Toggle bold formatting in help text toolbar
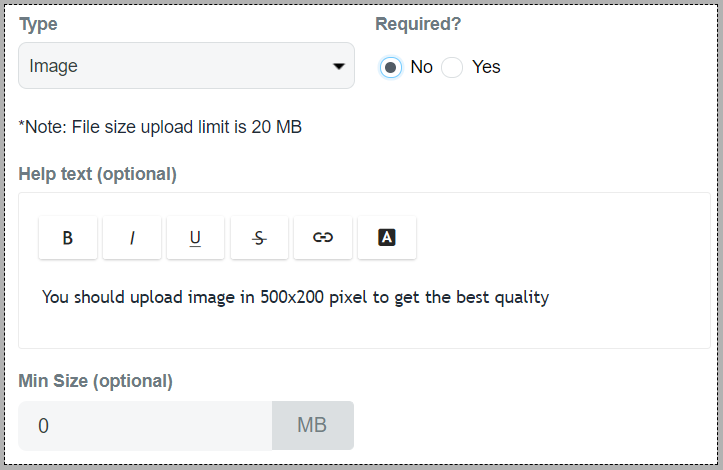Image resolution: width=723 pixels, height=470 pixels. tap(68, 238)
